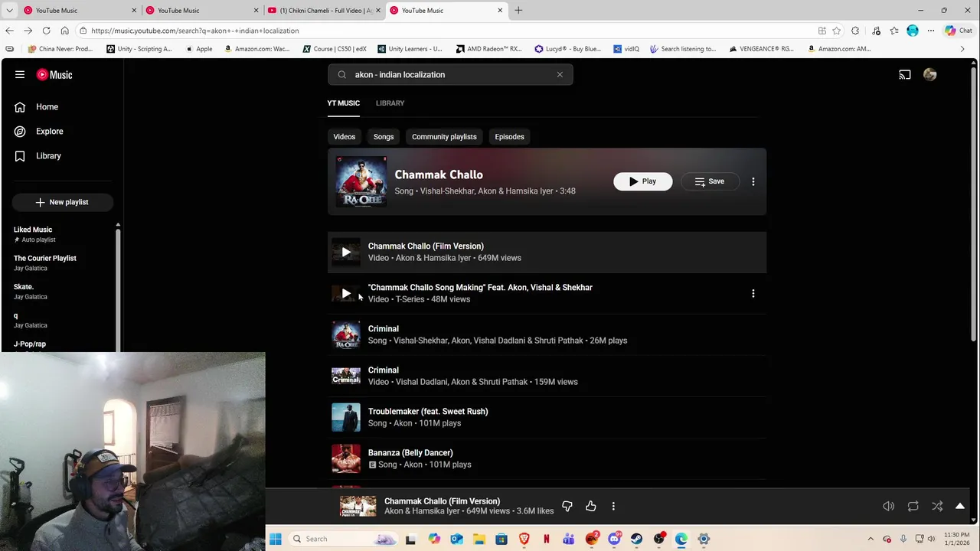The image size is (980, 551).
Task: Filter results by Community playlists
Action: (x=444, y=136)
